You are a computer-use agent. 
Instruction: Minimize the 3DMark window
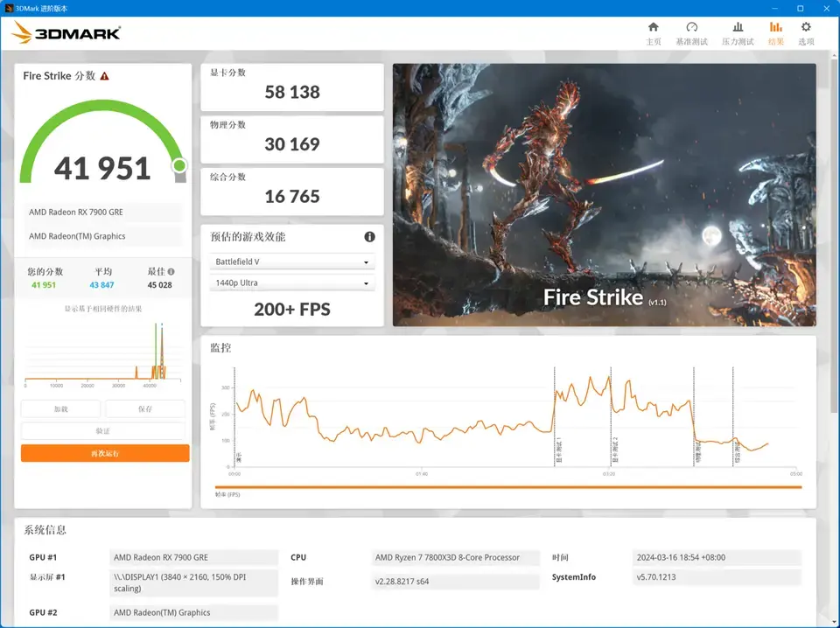pos(774,8)
